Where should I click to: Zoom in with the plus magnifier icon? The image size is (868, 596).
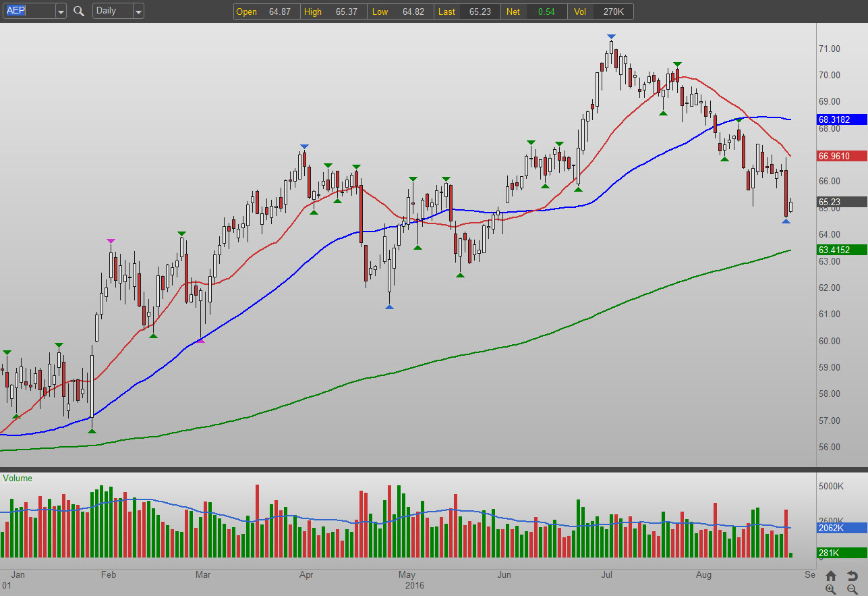pos(831,589)
